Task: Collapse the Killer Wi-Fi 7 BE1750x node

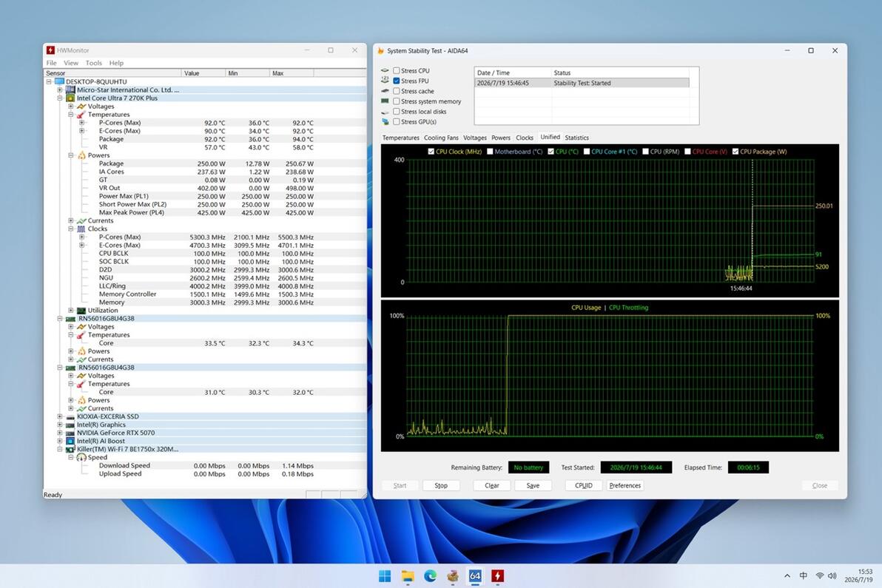Action: point(60,450)
